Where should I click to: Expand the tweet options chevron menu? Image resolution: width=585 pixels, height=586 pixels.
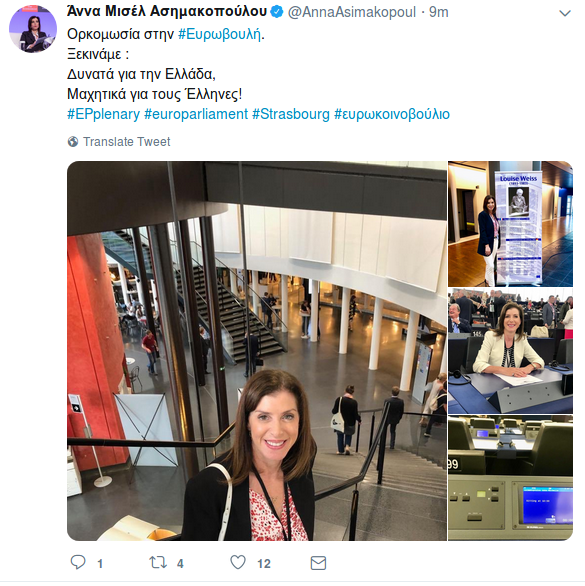(x=564, y=13)
